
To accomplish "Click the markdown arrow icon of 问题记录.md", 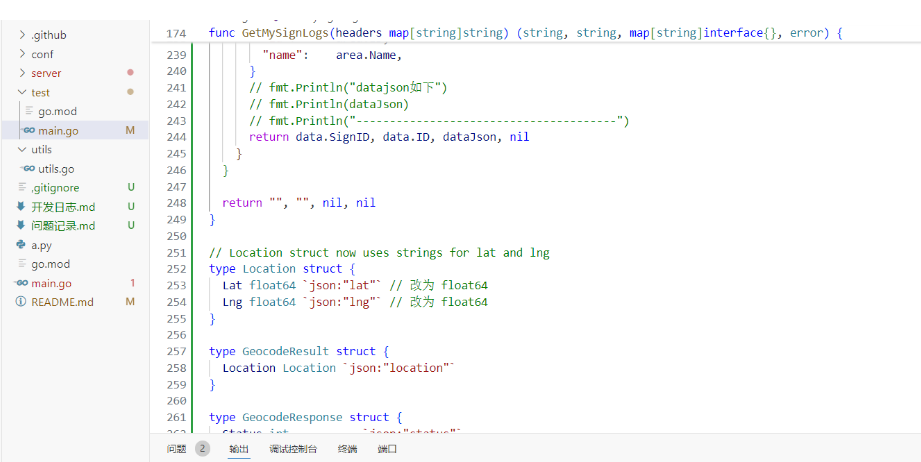I will pyautogui.click(x=21, y=226).
